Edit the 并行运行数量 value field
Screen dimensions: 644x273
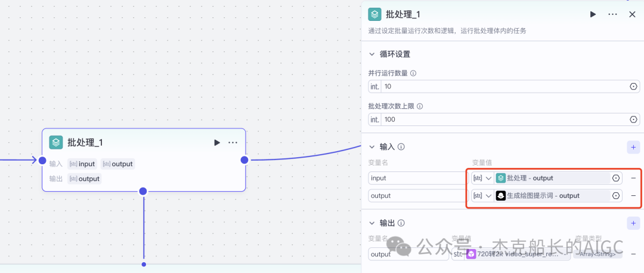505,87
